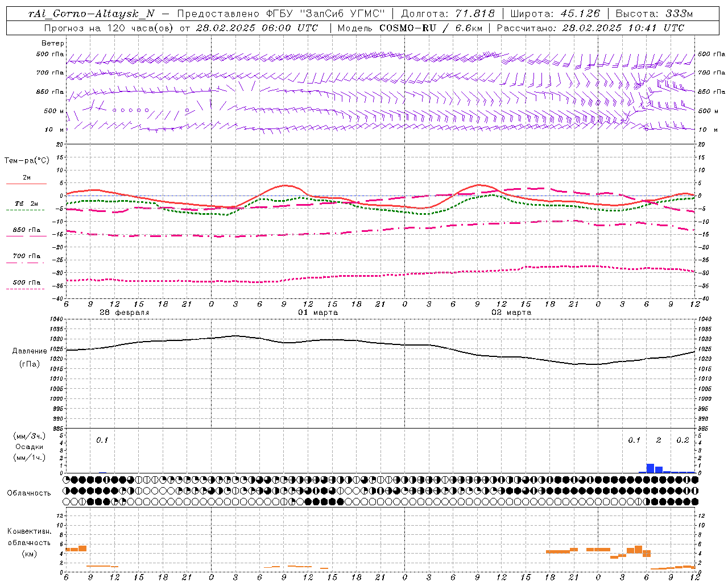The height and width of the screenshot is (582, 728).
Task: Click the elevation text Высота: 333м
Action: coord(655,14)
